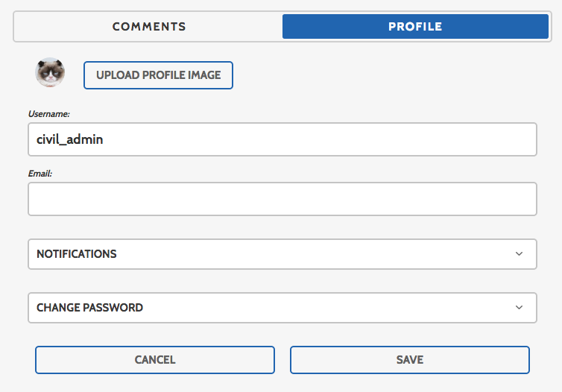This screenshot has height=392, width=562.
Task: Expand the Change Password section
Action: pos(282,308)
